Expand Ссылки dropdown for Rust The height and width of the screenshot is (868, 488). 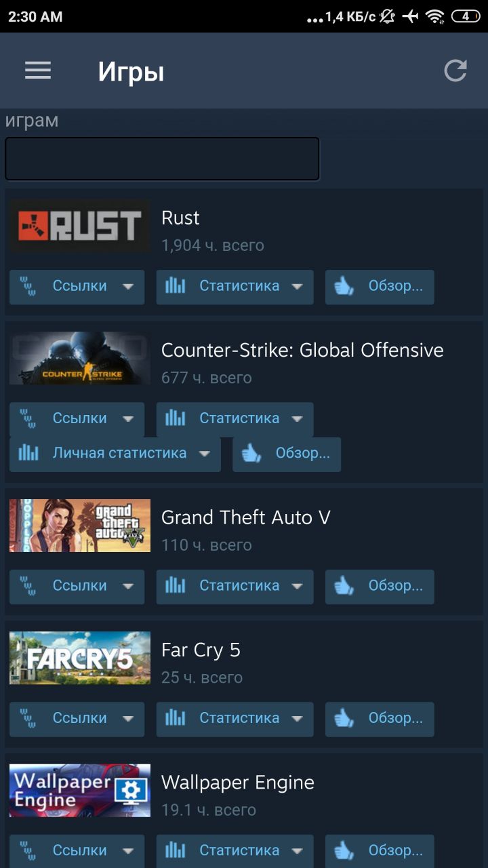click(128, 287)
